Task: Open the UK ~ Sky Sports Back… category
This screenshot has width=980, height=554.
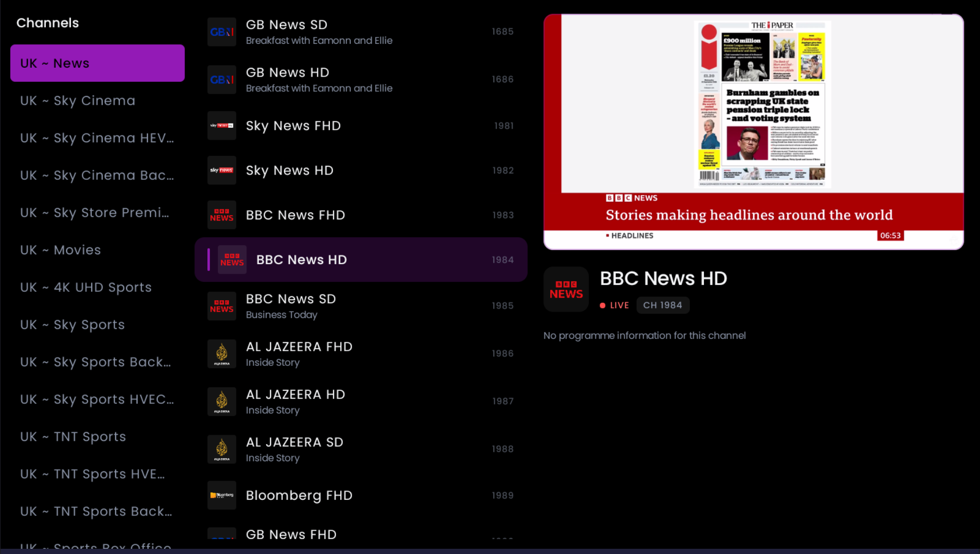Action: point(97,362)
